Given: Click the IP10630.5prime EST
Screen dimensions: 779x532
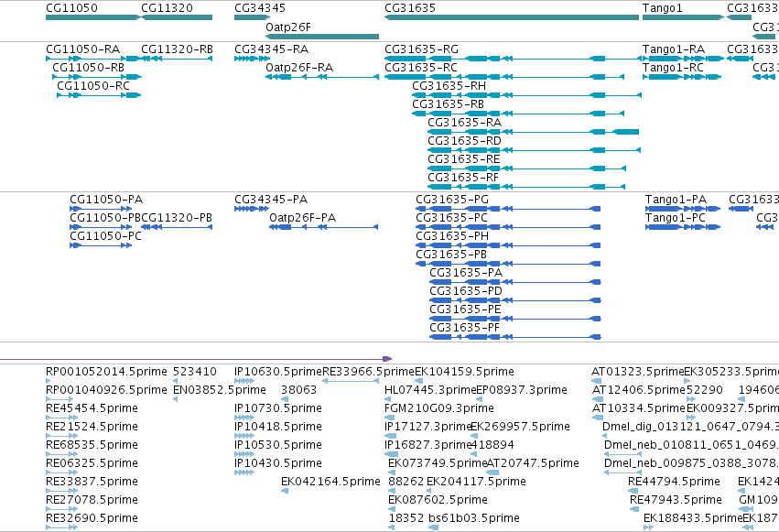Looking at the screenshot, I should point(244,381).
